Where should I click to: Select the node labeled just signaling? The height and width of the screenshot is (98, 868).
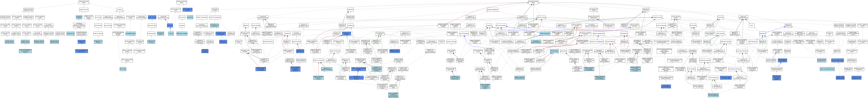coord(489,25)
